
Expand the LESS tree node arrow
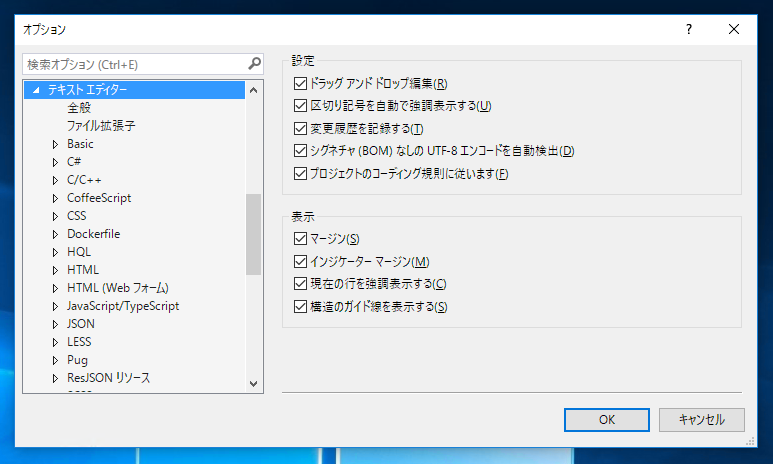point(55,342)
